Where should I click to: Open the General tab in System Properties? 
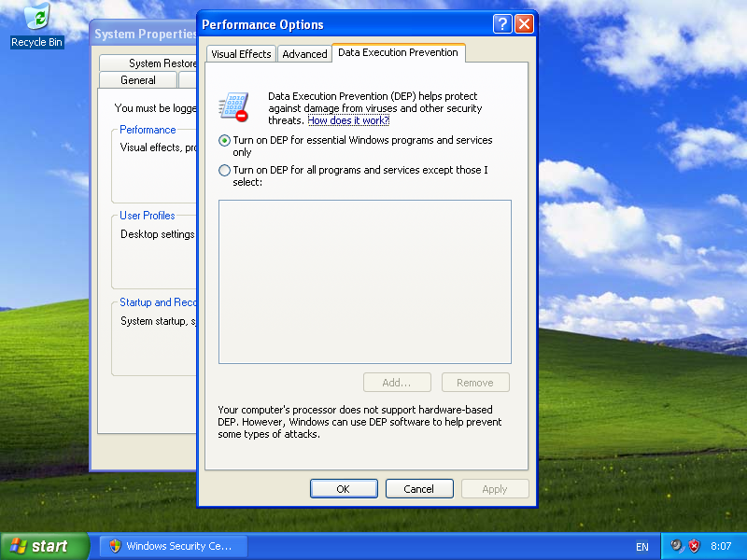(138, 80)
